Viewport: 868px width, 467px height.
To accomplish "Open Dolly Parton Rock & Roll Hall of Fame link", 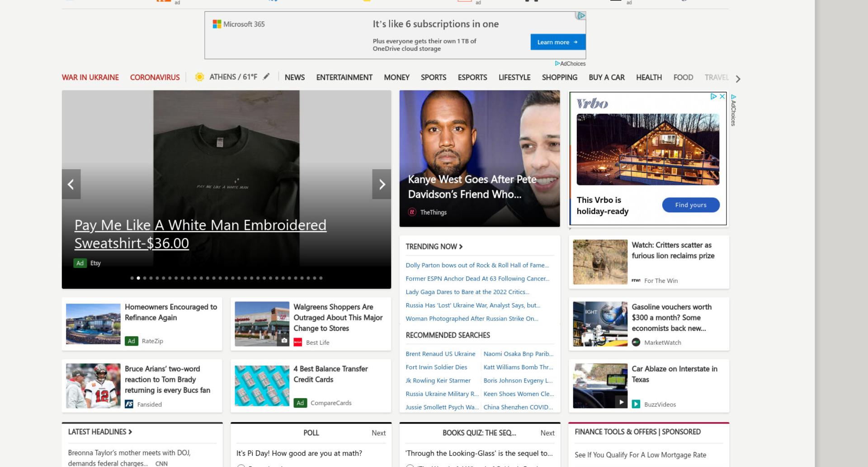I will coord(477,265).
